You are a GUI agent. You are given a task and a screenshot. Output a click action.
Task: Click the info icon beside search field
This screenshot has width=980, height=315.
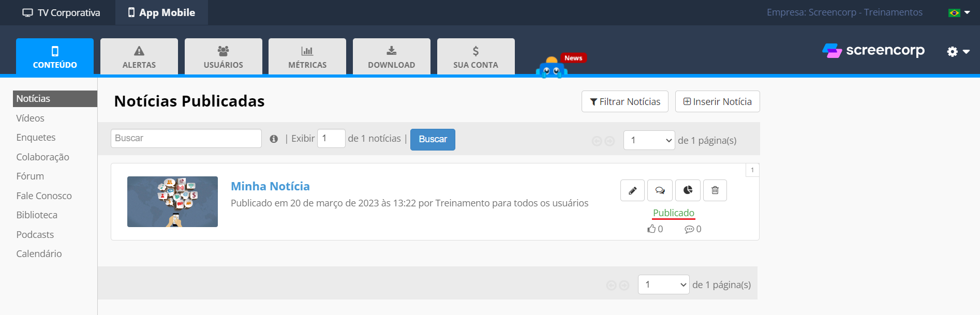274,139
